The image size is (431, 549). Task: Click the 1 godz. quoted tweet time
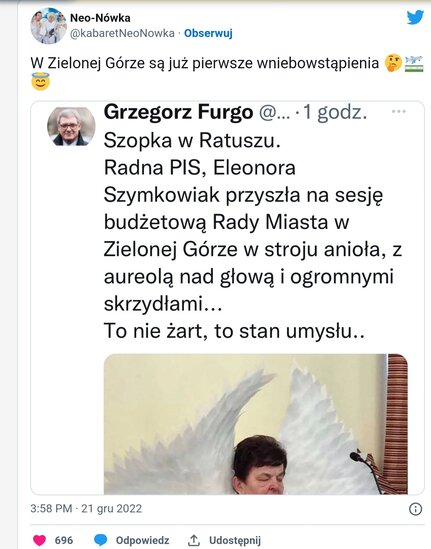tap(335, 112)
